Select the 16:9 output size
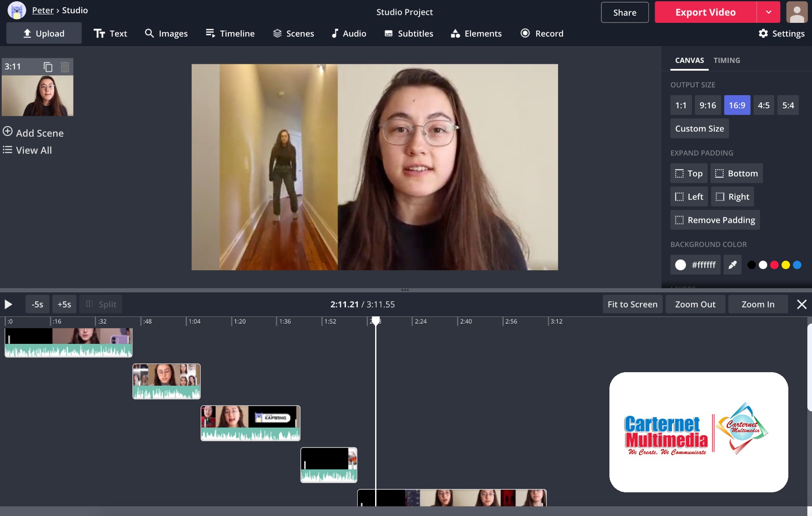The width and height of the screenshot is (812, 516). [737, 105]
